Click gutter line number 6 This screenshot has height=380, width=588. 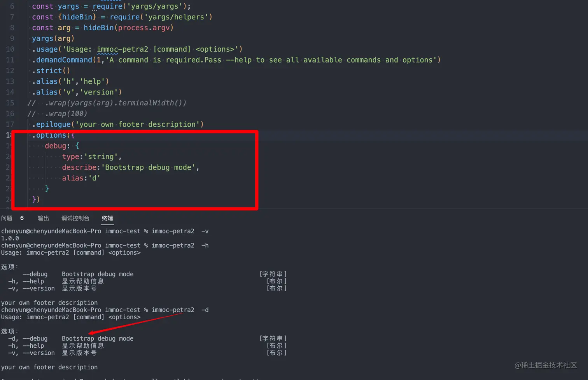tap(12, 6)
